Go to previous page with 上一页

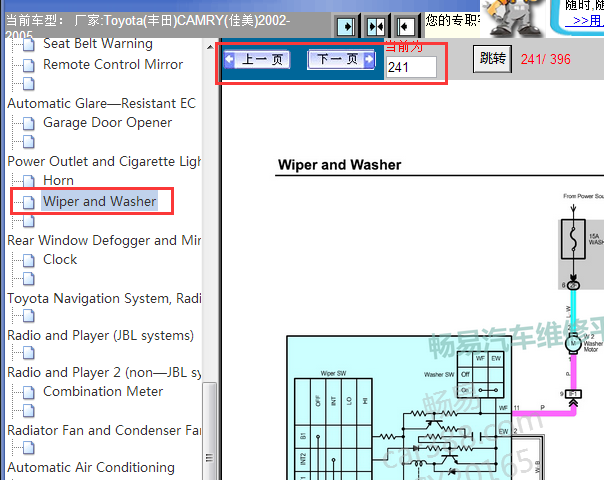point(257,60)
